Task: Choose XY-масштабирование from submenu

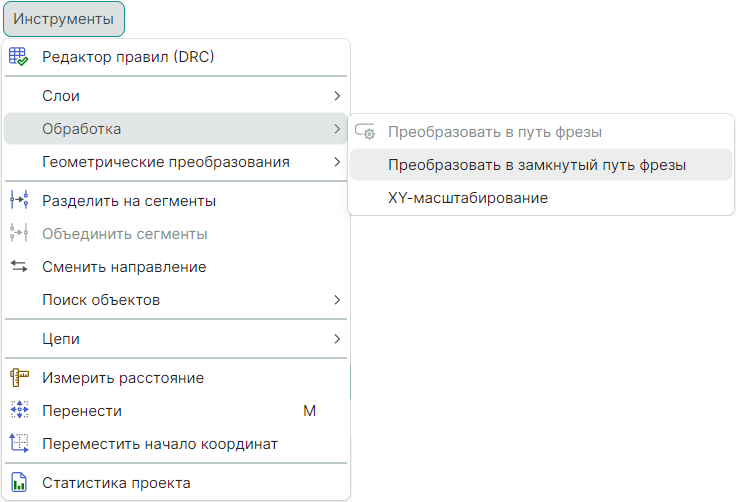Action: coord(467,198)
